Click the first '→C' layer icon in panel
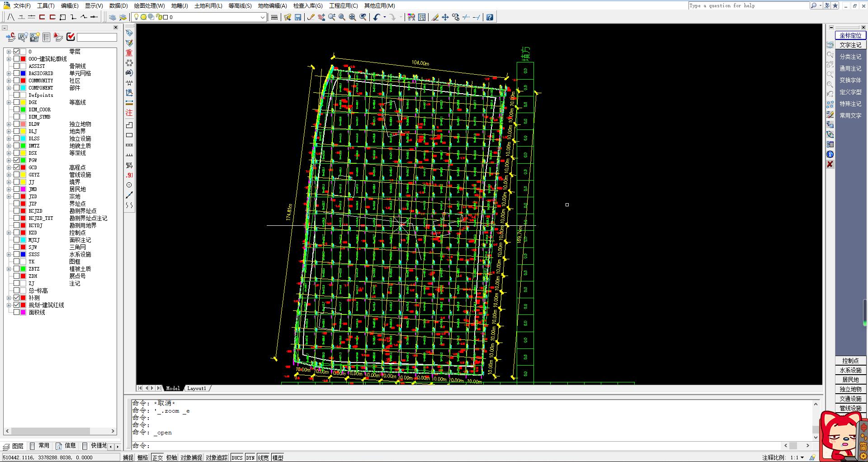 tap(10, 37)
